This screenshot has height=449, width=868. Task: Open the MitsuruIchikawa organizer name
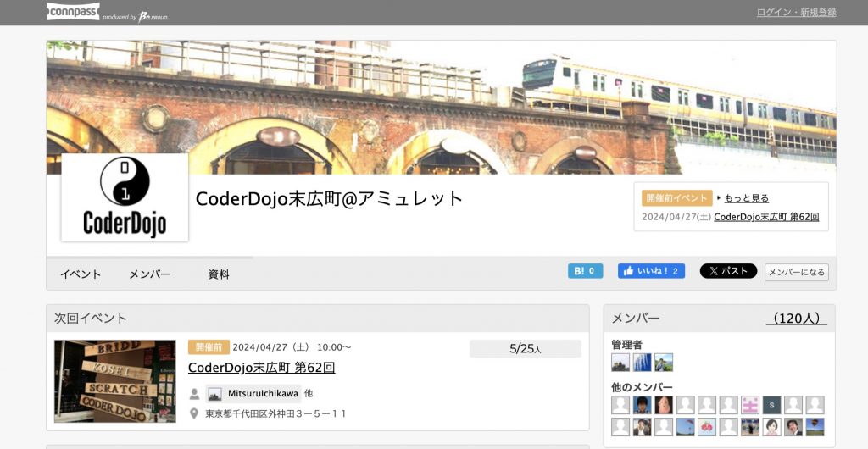(x=263, y=394)
